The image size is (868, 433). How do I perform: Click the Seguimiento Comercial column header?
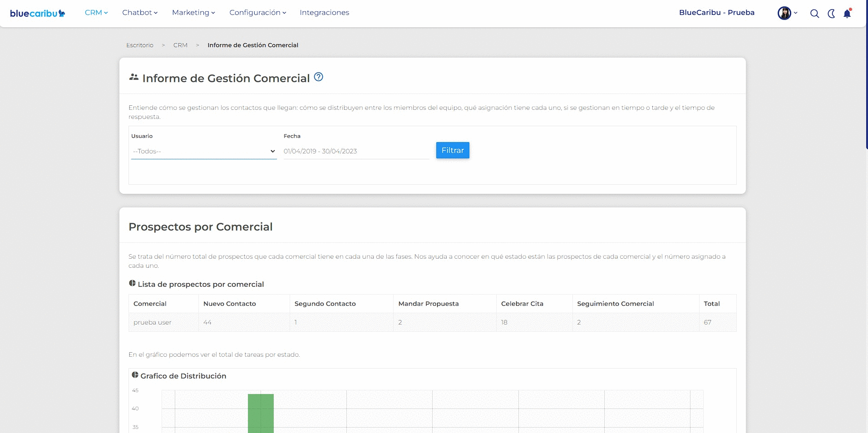pos(636,304)
